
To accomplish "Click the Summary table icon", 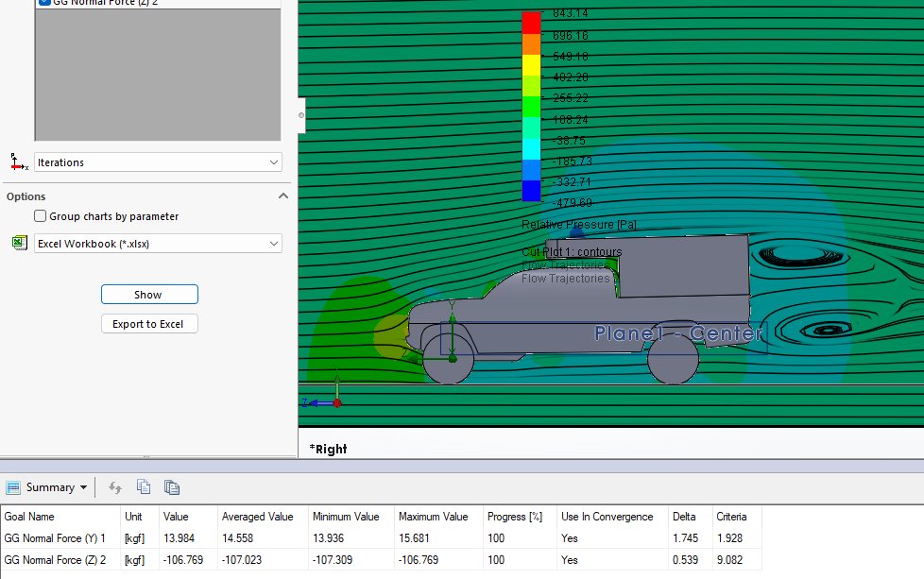I will [x=13, y=487].
